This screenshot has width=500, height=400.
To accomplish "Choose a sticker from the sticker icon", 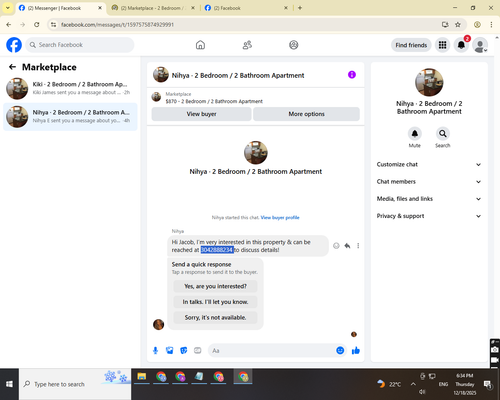I will 184,350.
